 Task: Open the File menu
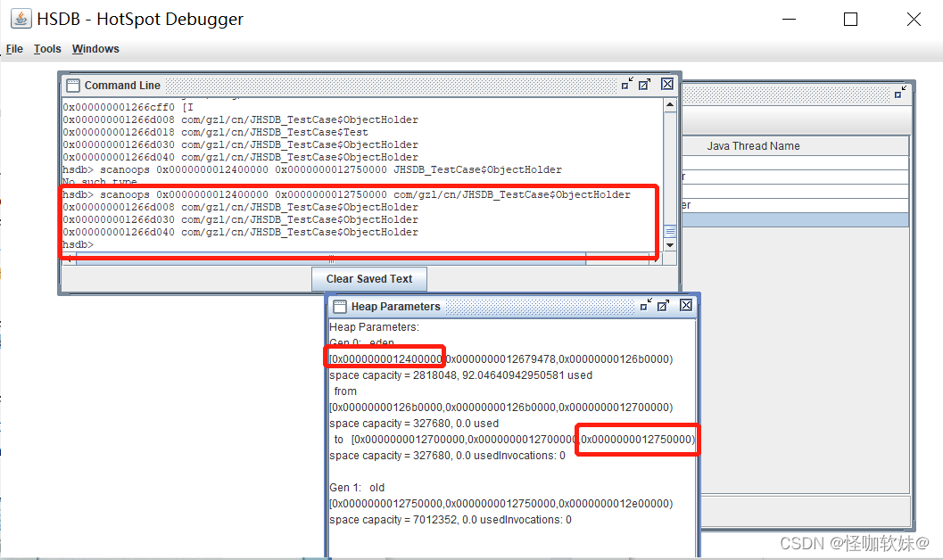[x=14, y=49]
